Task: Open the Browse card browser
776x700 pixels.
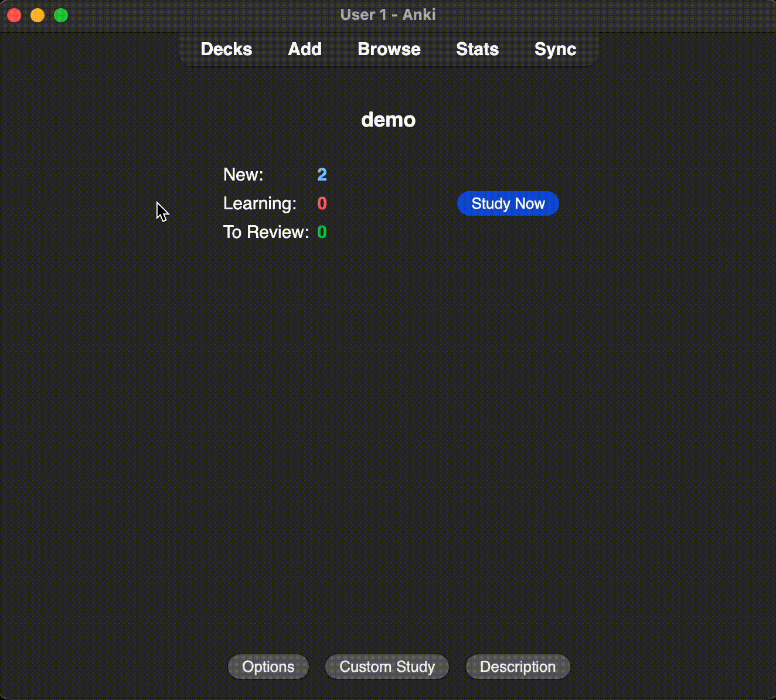Action: (389, 49)
